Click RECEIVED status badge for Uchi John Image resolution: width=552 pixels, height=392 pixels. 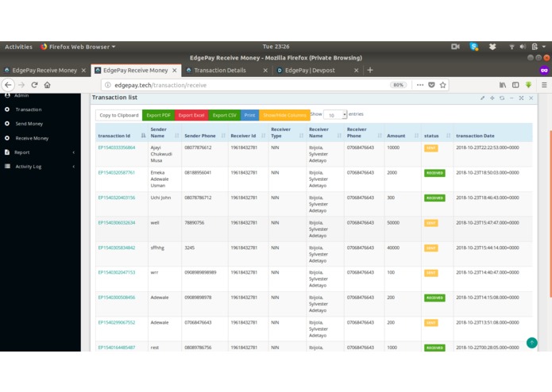click(434, 198)
